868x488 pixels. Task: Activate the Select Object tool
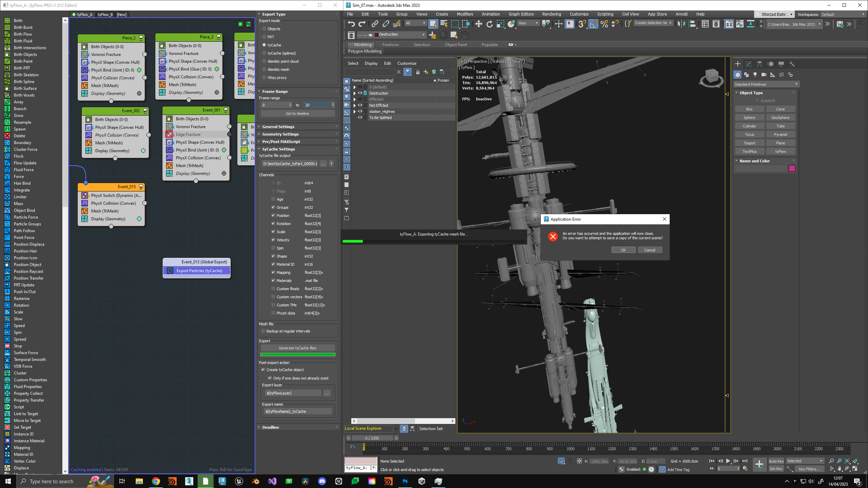(433, 24)
